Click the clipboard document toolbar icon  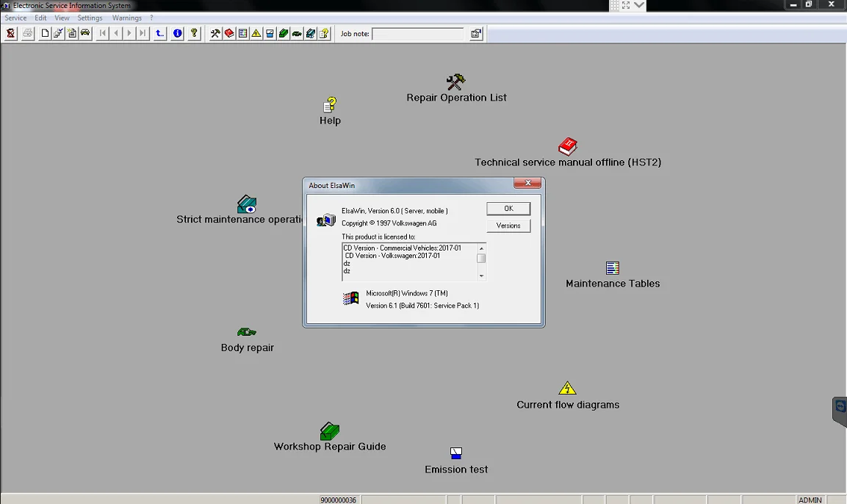point(72,34)
